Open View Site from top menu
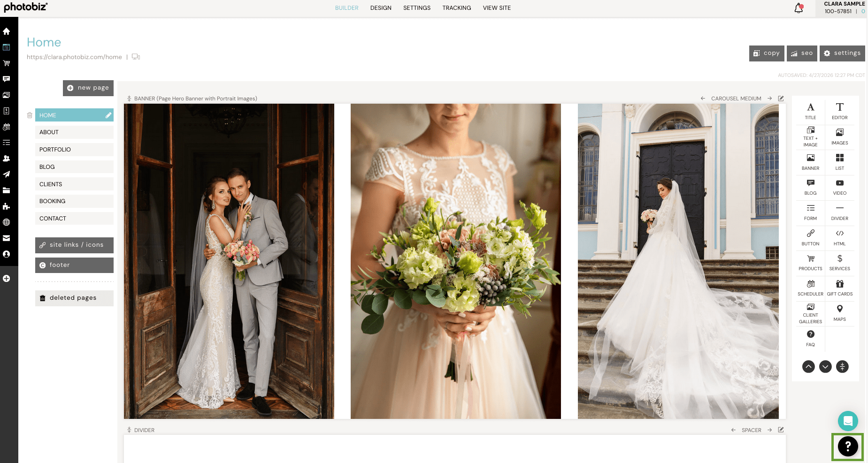This screenshot has height=463, width=868. coord(497,8)
